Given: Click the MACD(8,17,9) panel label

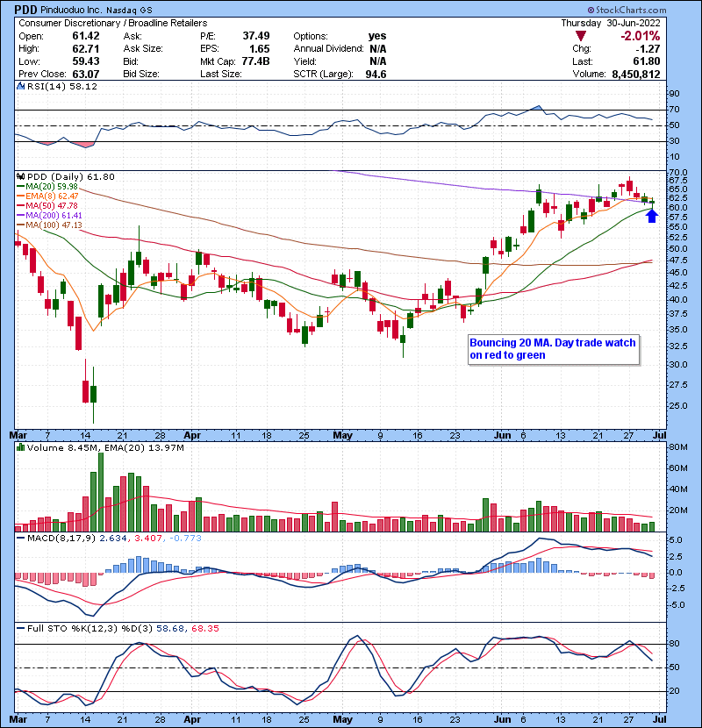Looking at the screenshot, I should click(61, 539).
